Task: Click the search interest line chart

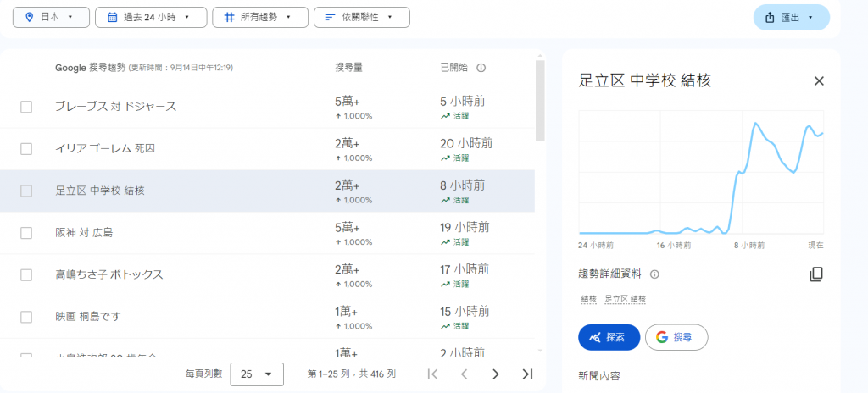Action: tap(701, 172)
